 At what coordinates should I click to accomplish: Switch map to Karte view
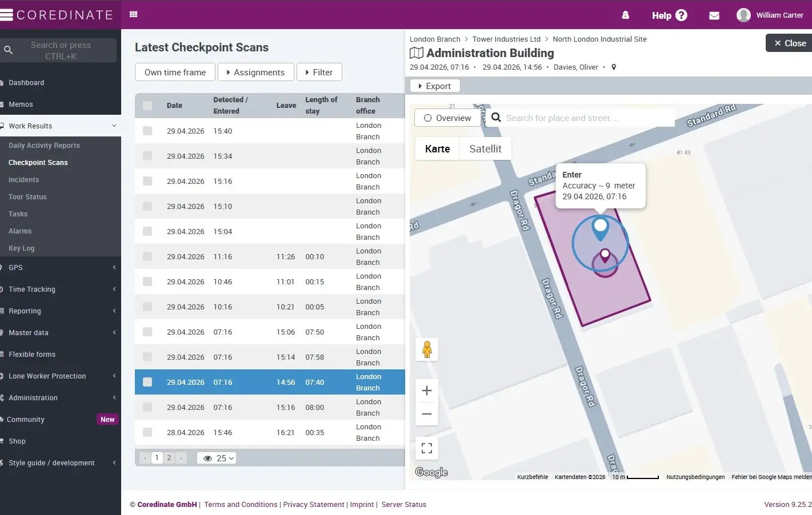click(438, 149)
